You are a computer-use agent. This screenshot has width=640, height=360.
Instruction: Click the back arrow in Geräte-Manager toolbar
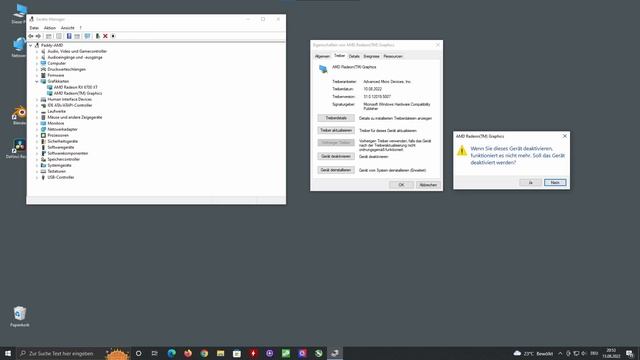[x=31, y=36]
